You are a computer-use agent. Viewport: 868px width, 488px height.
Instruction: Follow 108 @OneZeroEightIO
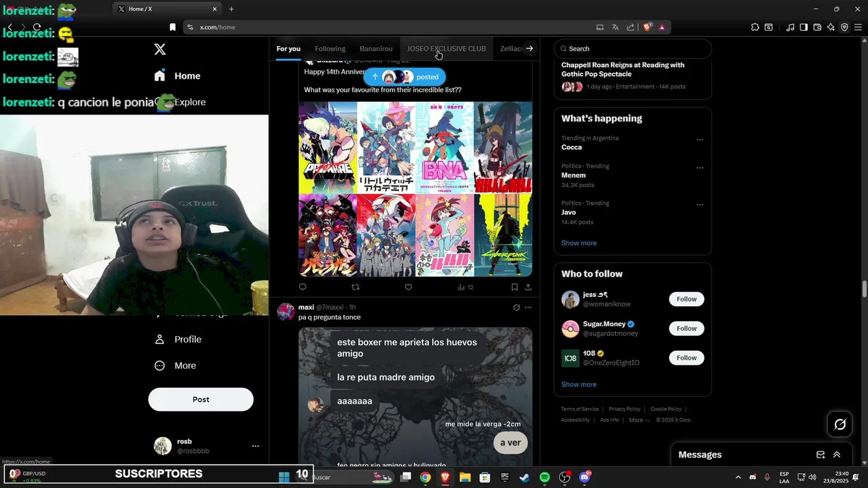[x=686, y=357]
